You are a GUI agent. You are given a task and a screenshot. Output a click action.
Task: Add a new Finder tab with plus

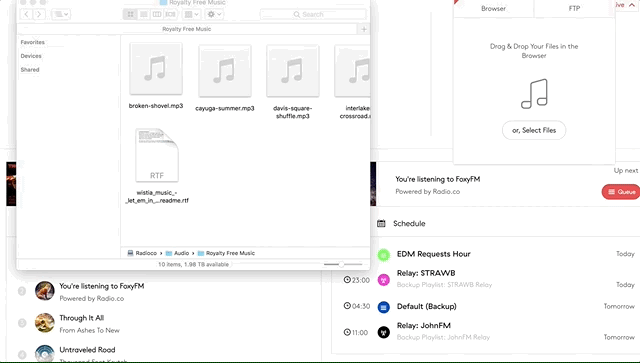pos(364,29)
